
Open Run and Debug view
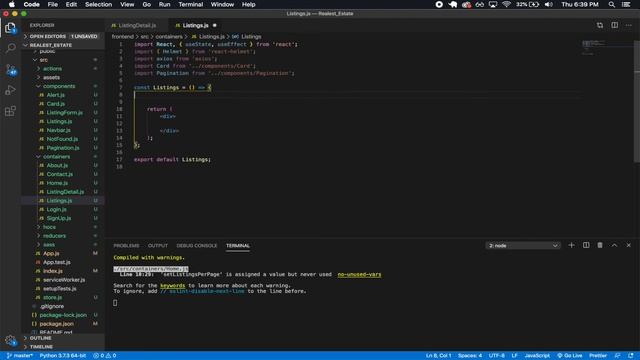click(10, 90)
